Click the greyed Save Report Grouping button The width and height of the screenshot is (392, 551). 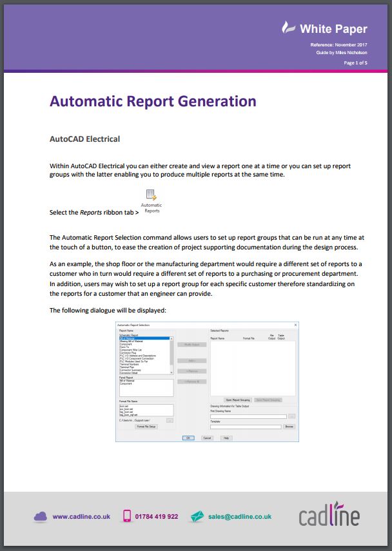[268, 400]
